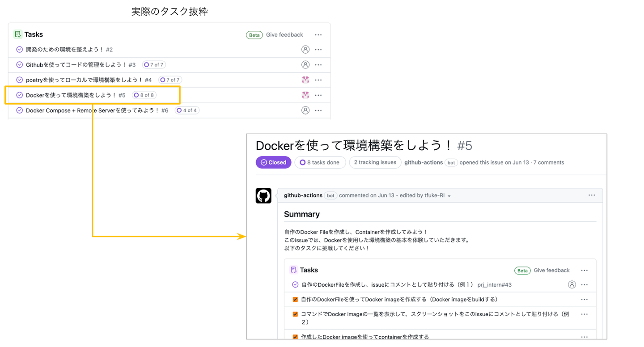Screen dimensions: 644x347
Task: Click closed status icon of the prj_intern#43 task
Action: tap(295, 285)
